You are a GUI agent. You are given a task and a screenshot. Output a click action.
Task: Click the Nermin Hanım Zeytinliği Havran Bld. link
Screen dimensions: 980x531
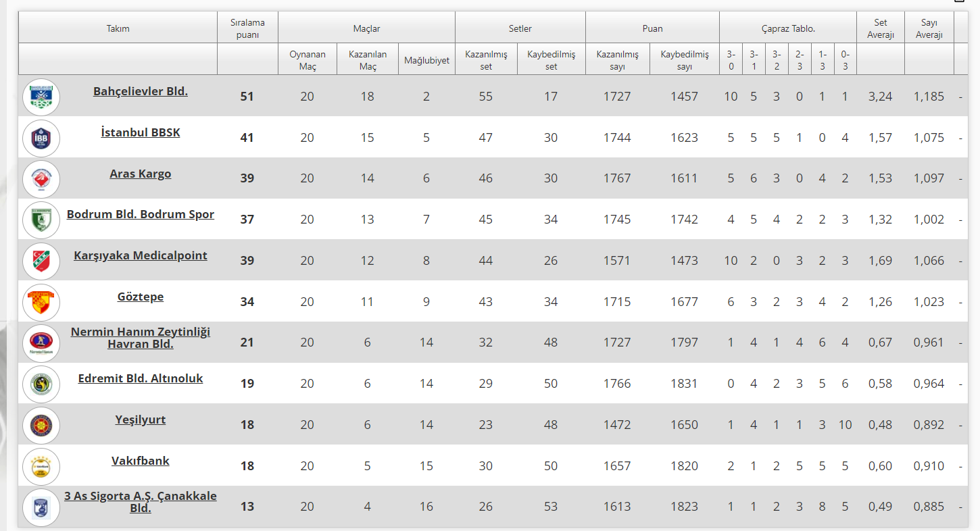(141, 338)
